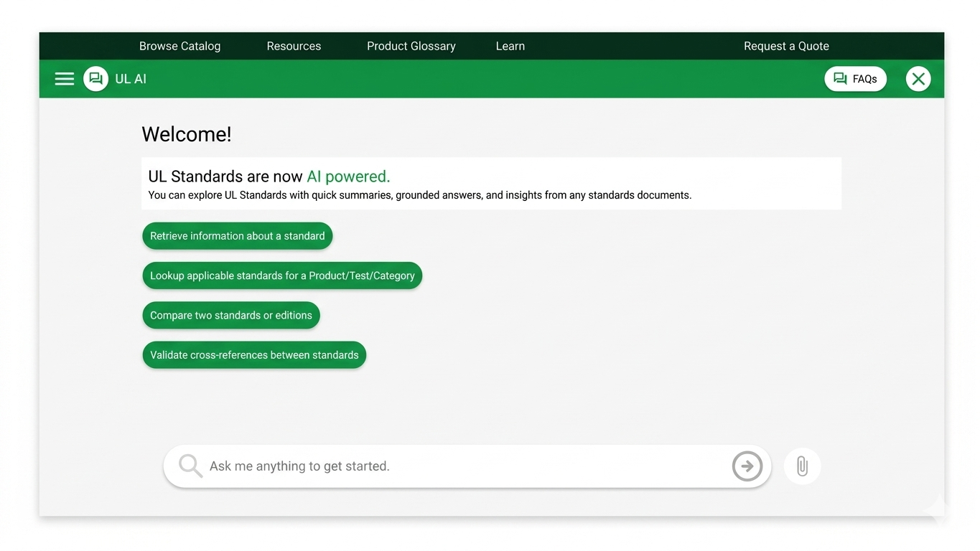Select 'Compare two standards or editions'
Screen dimensions: 980x551
(231, 316)
